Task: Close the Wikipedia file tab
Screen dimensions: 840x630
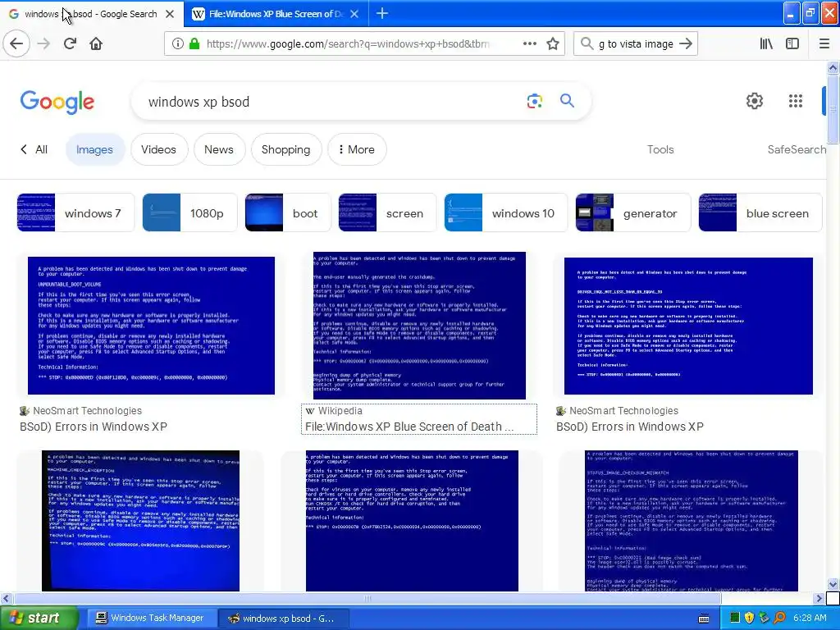Action: pos(354,14)
